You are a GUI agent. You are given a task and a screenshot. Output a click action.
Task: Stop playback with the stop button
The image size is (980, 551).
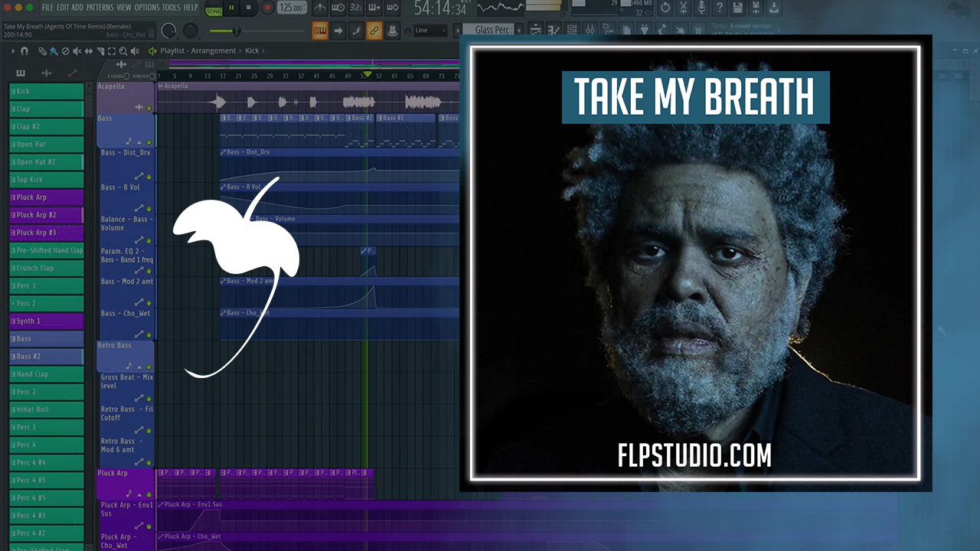tap(249, 8)
